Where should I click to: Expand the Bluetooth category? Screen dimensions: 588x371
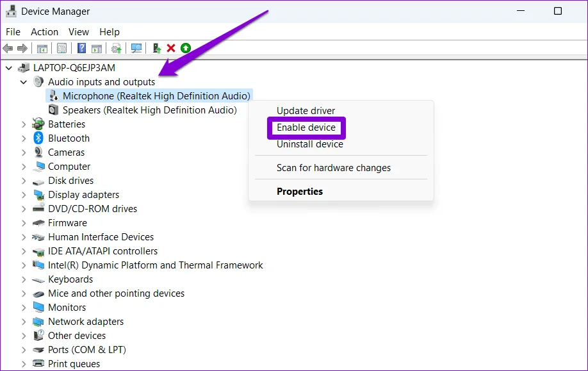pos(24,138)
